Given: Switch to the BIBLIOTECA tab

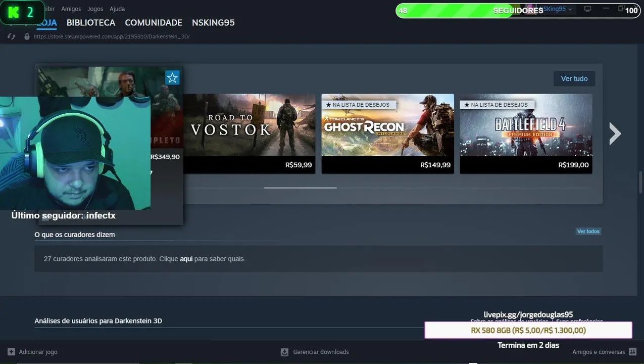Looking at the screenshot, I should [x=91, y=23].
